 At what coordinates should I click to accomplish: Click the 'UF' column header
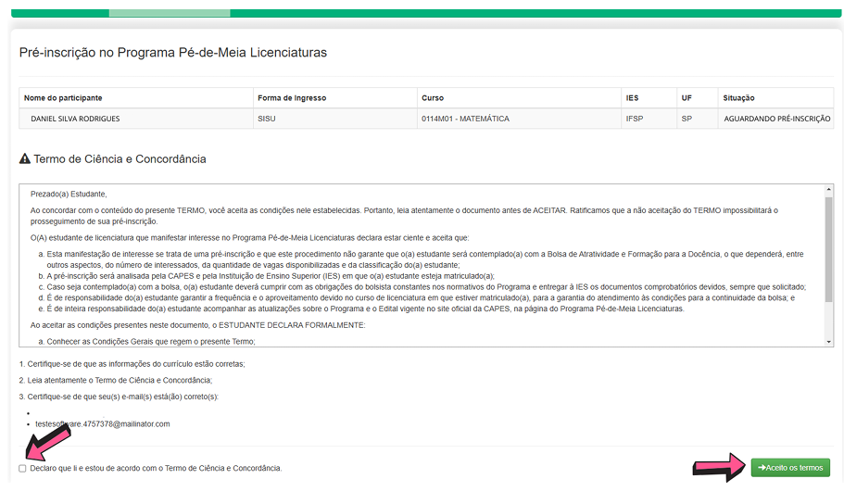coord(687,98)
